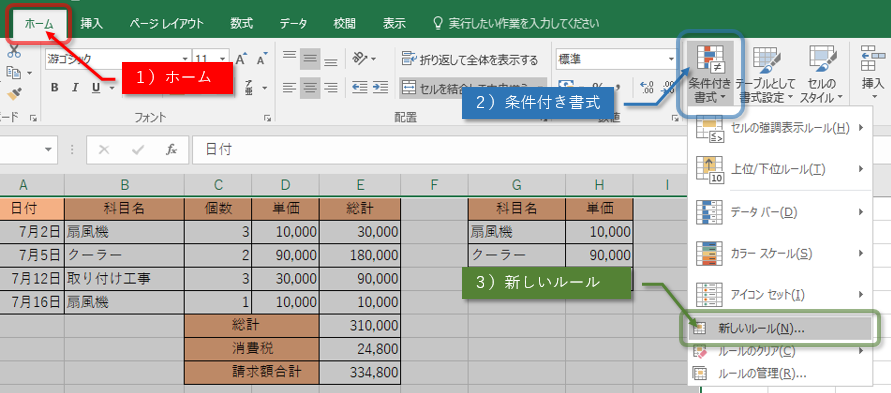The width and height of the screenshot is (891, 393).
Task: Select the Cut scissors icon
Action: [x=14, y=52]
